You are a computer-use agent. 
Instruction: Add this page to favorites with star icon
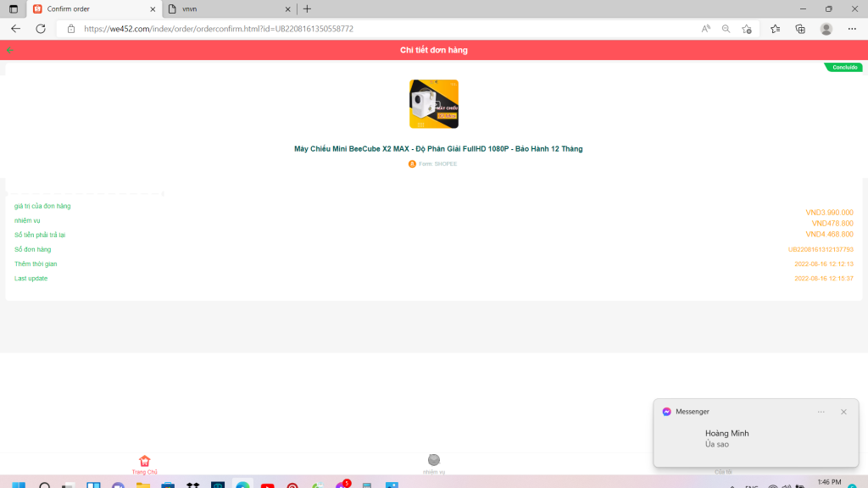[x=747, y=29]
